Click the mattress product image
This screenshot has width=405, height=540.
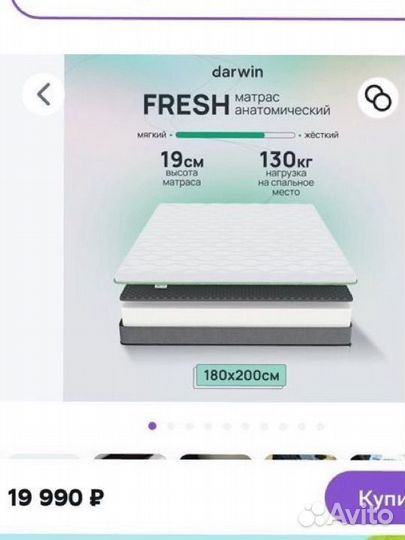click(x=235, y=275)
